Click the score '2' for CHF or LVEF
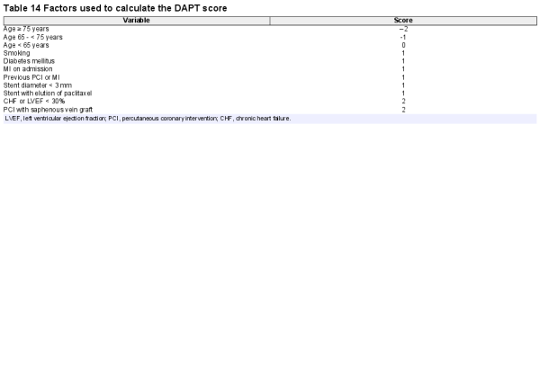 tap(403, 102)
